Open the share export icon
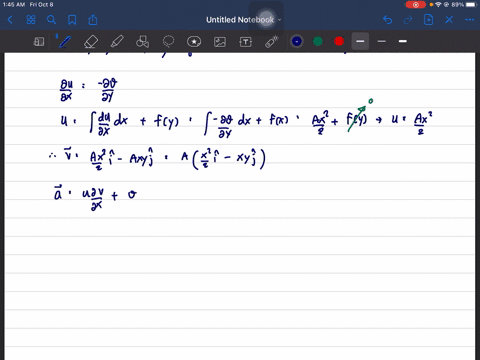 tap(93, 20)
